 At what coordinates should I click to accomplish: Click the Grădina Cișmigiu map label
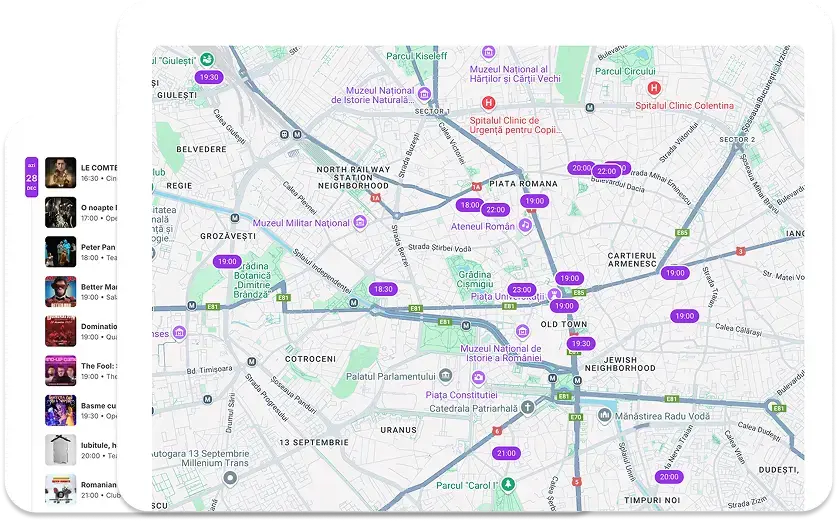tap(475, 279)
